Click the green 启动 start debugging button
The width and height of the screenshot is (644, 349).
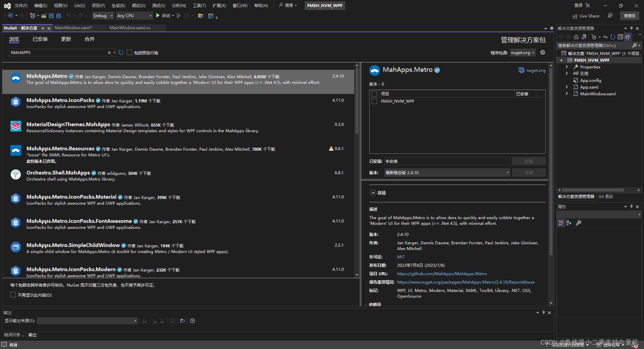click(163, 15)
